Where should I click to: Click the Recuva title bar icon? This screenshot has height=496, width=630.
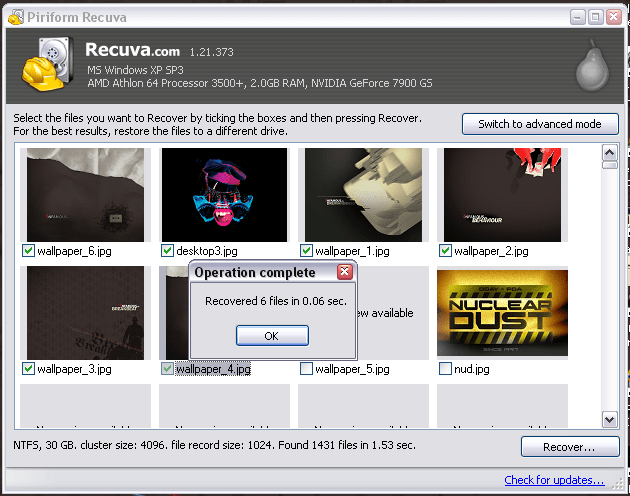[x=16, y=17]
